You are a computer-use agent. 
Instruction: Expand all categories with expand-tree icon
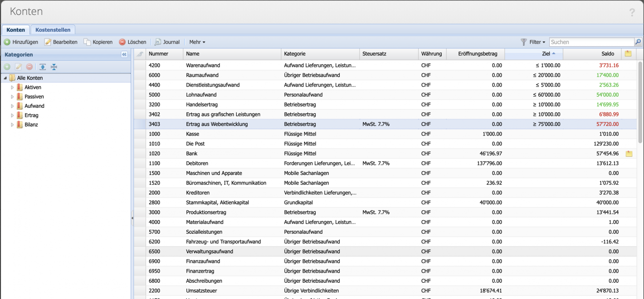[42, 67]
